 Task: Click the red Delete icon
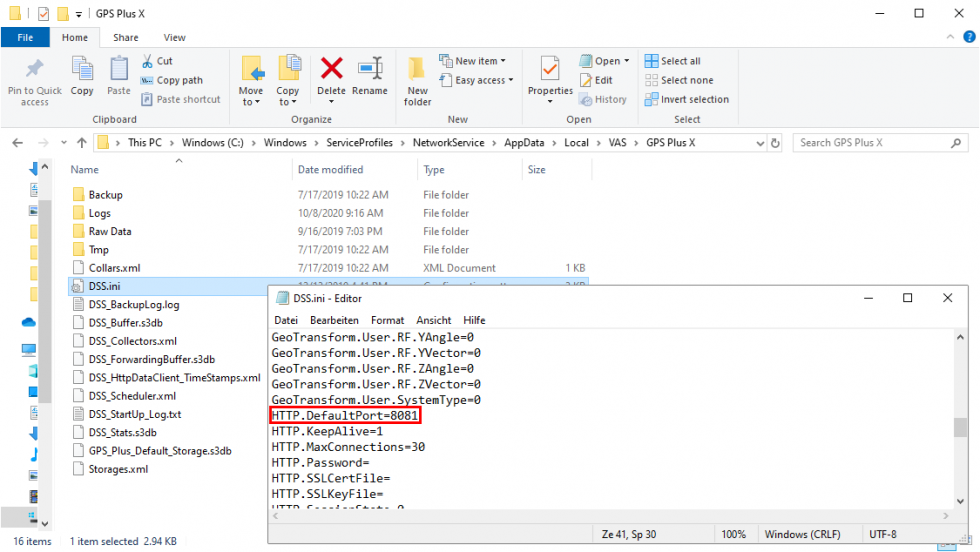tap(331, 69)
